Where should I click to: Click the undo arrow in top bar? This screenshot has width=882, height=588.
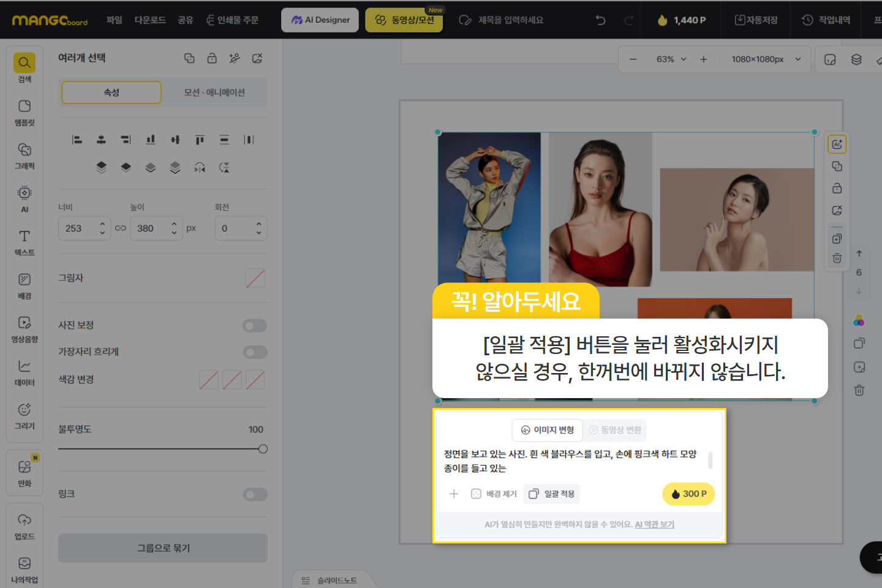pyautogui.click(x=600, y=20)
